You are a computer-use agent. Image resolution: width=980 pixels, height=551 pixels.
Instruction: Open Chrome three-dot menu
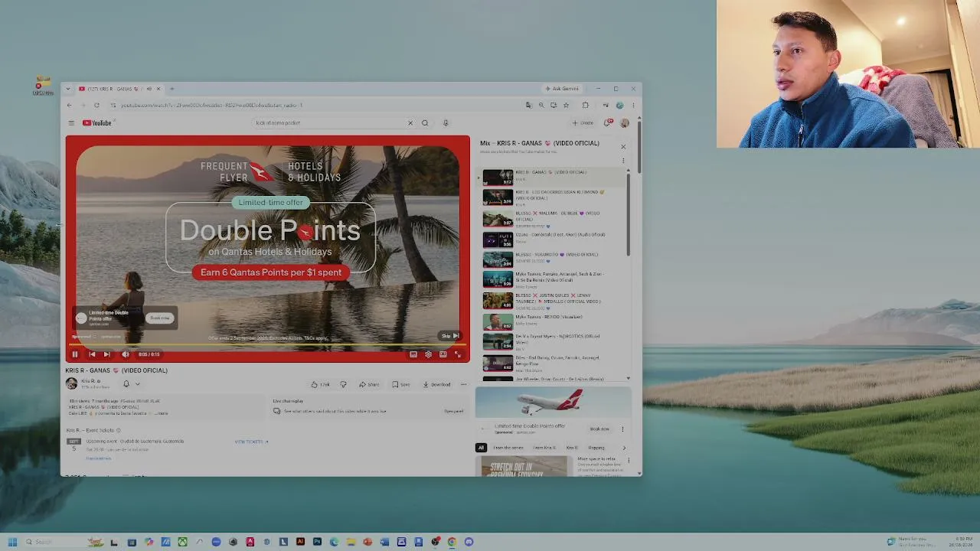[x=633, y=105]
